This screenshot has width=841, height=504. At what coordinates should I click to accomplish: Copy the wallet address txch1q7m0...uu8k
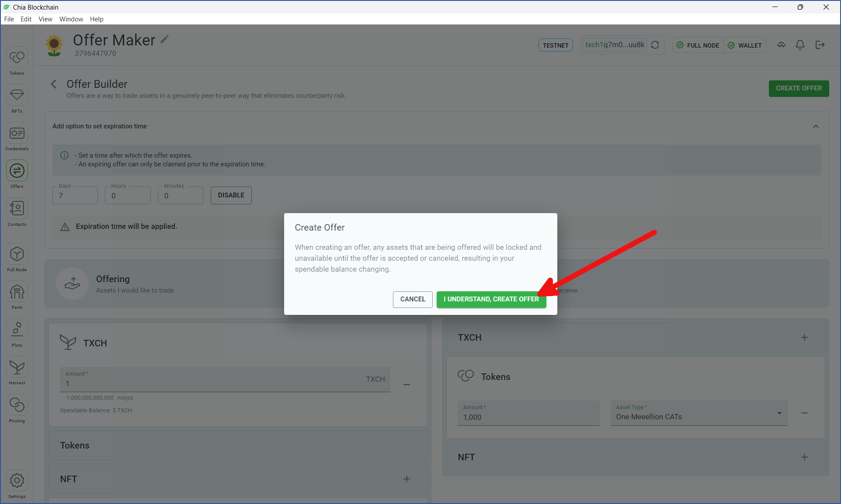[x=615, y=45]
